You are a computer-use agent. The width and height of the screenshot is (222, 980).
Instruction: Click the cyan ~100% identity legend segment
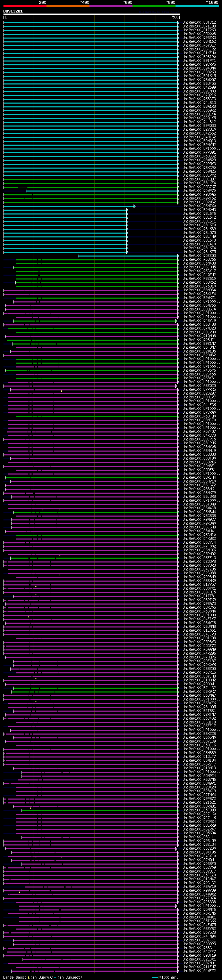pyautogui.click(x=197, y=6)
